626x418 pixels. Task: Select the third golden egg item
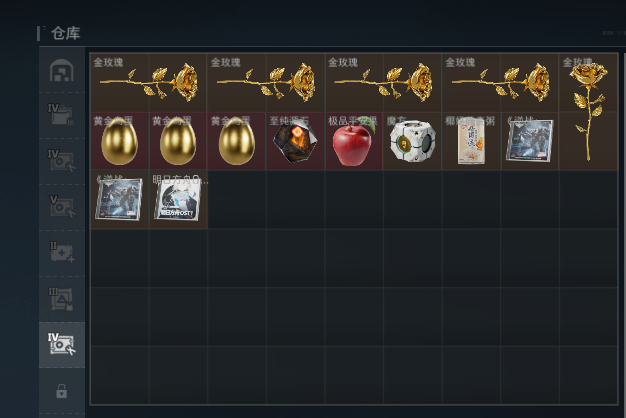tap(237, 141)
